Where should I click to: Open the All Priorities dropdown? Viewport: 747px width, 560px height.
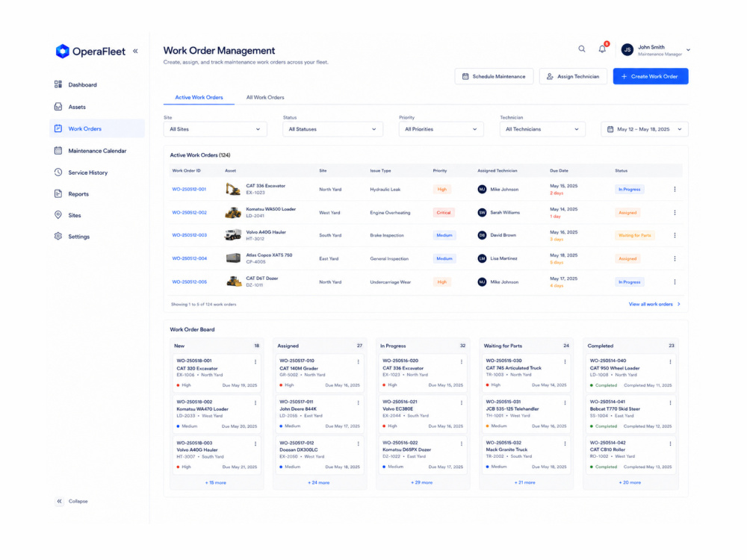pos(441,129)
